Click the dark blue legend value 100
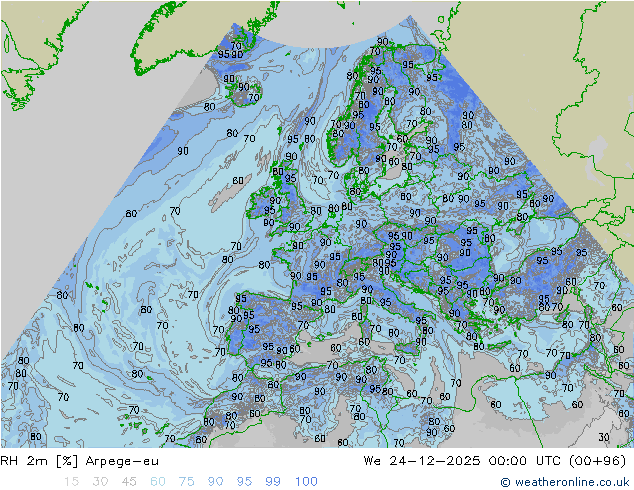 [306, 482]
